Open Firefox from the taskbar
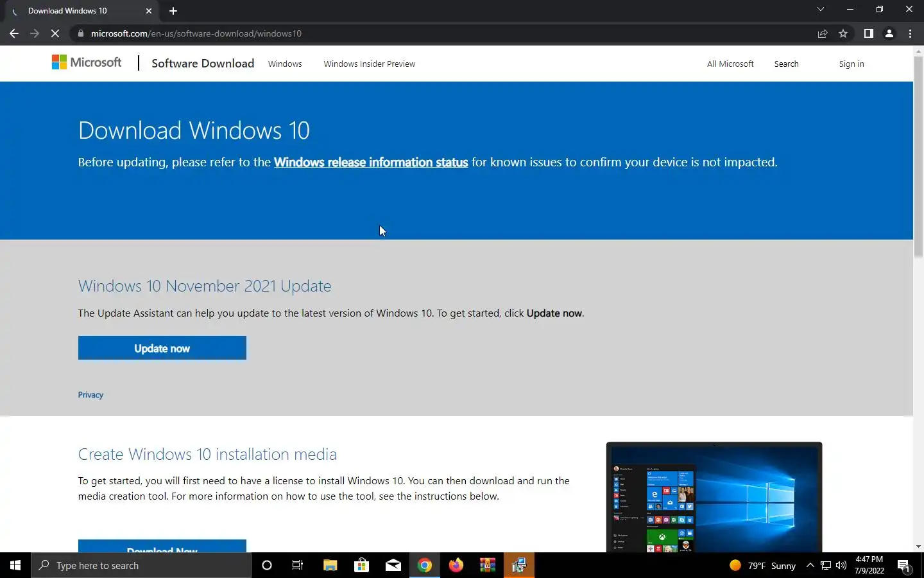This screenshot has width=924, height=578. (456, 565)
